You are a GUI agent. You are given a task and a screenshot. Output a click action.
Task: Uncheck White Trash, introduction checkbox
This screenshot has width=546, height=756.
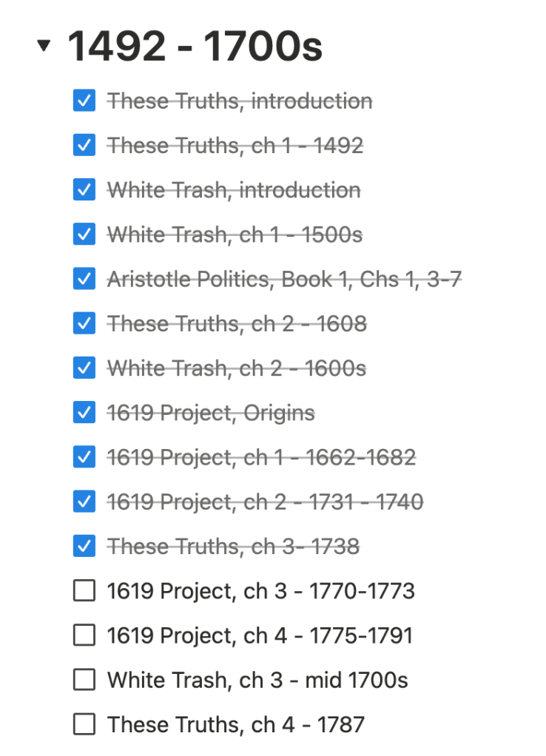(x=84, y=190)
